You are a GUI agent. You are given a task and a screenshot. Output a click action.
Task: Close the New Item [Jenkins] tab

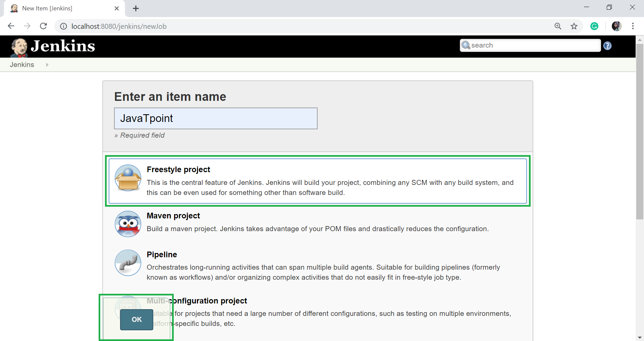[x=117, y=8]
